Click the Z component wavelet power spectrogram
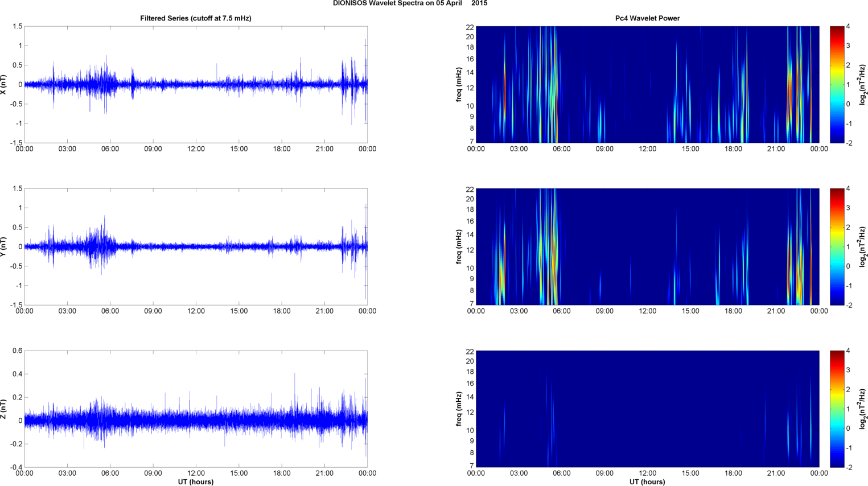 647,409
